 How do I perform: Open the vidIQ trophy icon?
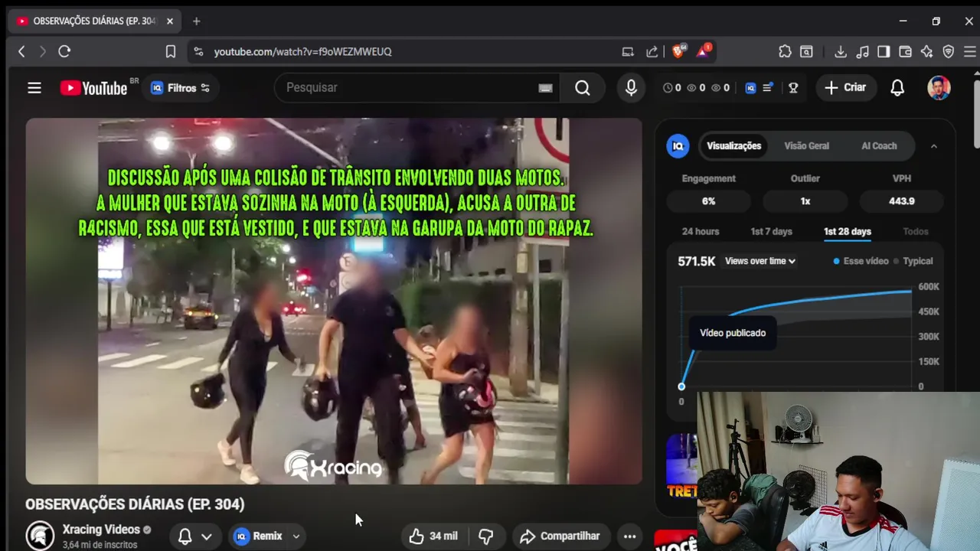pos(793,88)
